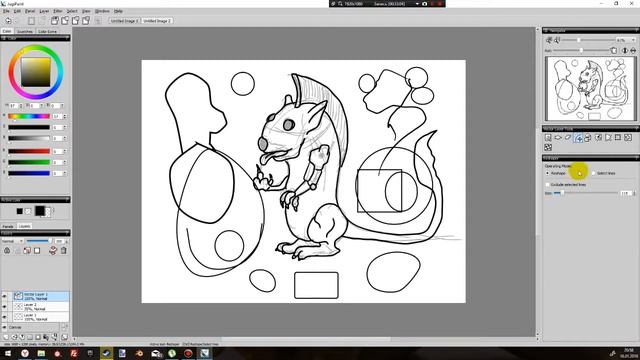The height and width of the screenshot is (360, 640).
Task: Open the Navigator zoom percentage dropdown
Action: (633, 40)
